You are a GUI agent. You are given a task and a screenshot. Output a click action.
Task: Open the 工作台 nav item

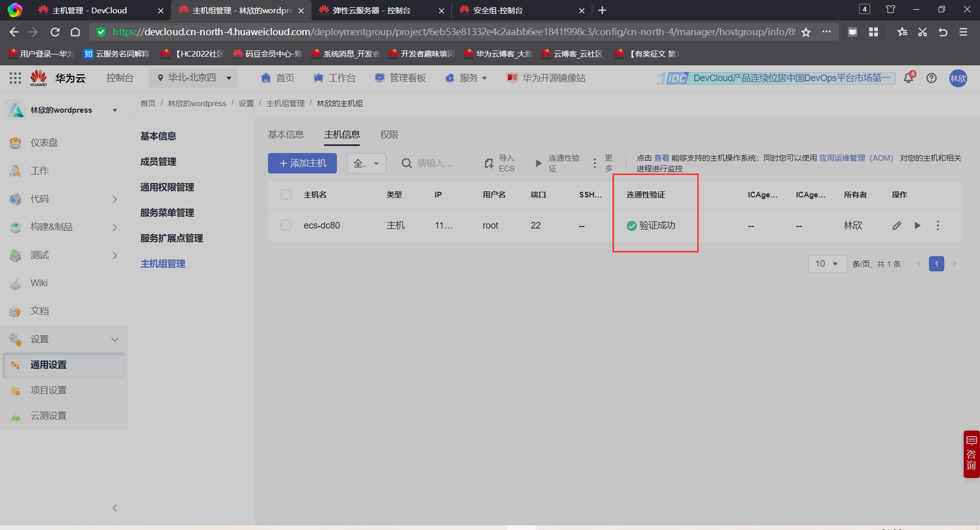point(335,78)
